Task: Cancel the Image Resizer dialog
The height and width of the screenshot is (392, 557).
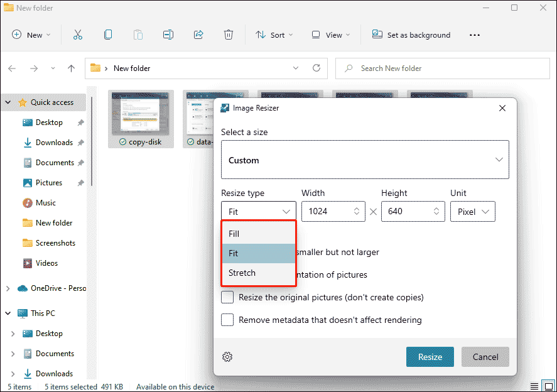Action: 485,356
